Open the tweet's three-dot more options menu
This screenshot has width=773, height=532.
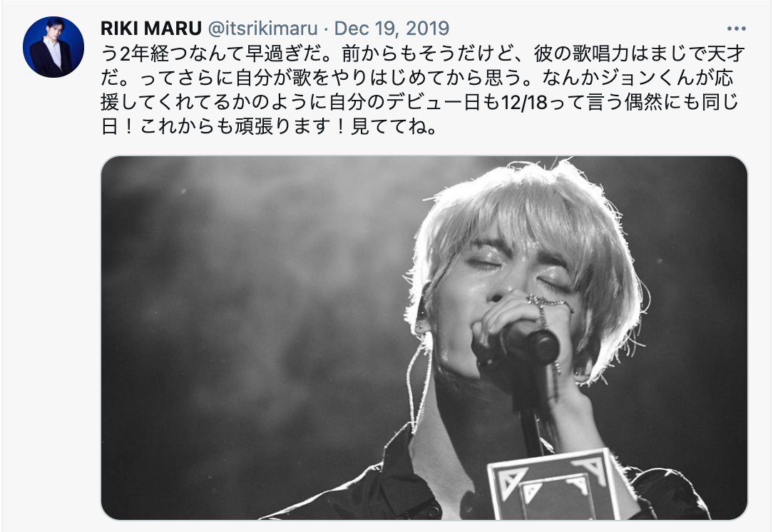point(736,29)
